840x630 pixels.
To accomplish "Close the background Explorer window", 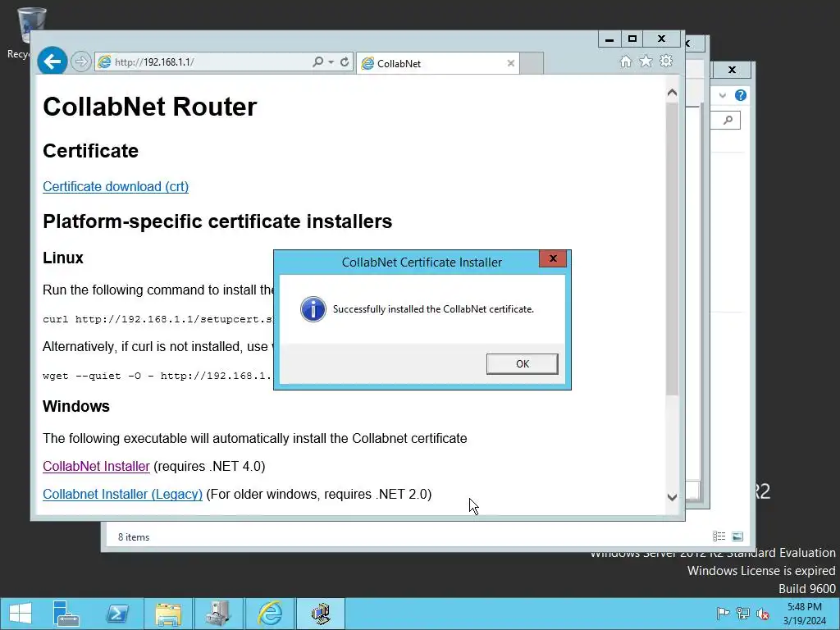I will (733, 70).
